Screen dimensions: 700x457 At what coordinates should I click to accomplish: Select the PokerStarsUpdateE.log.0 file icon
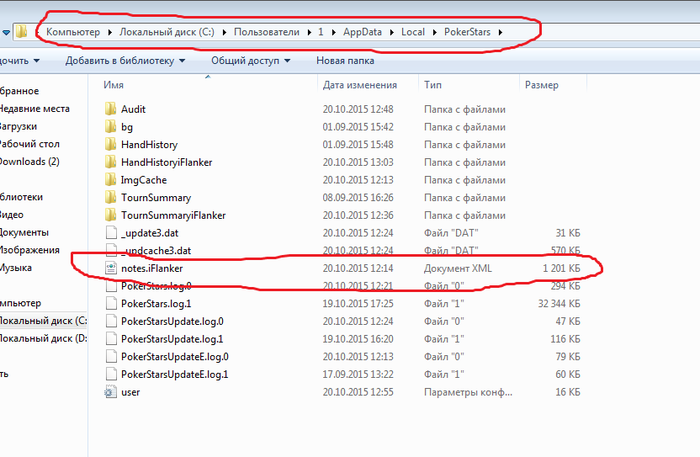tap(111, 357)
